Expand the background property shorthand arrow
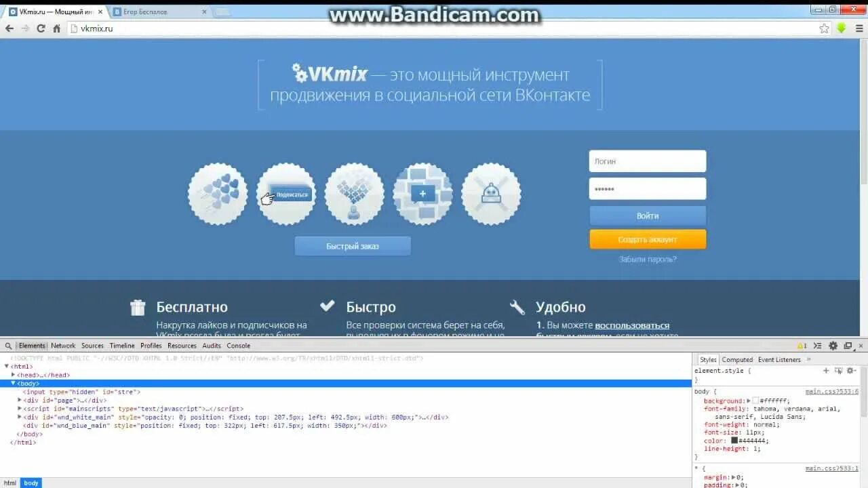Viewport: 868px width, 488px height. coord(749,401)
